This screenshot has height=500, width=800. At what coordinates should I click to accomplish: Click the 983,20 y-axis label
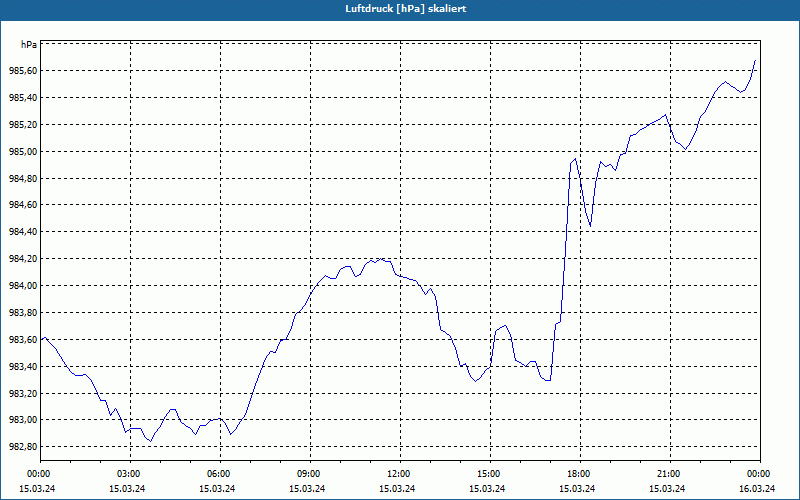point(23,393)
